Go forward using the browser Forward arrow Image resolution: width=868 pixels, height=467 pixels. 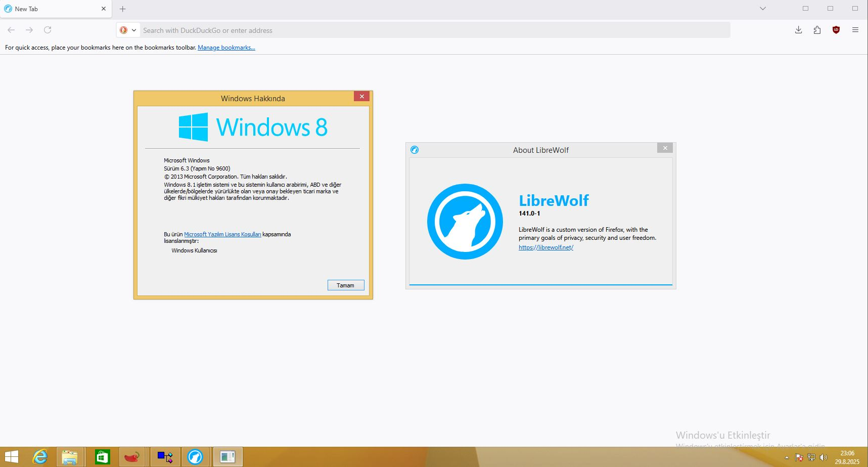coord(29,30)
